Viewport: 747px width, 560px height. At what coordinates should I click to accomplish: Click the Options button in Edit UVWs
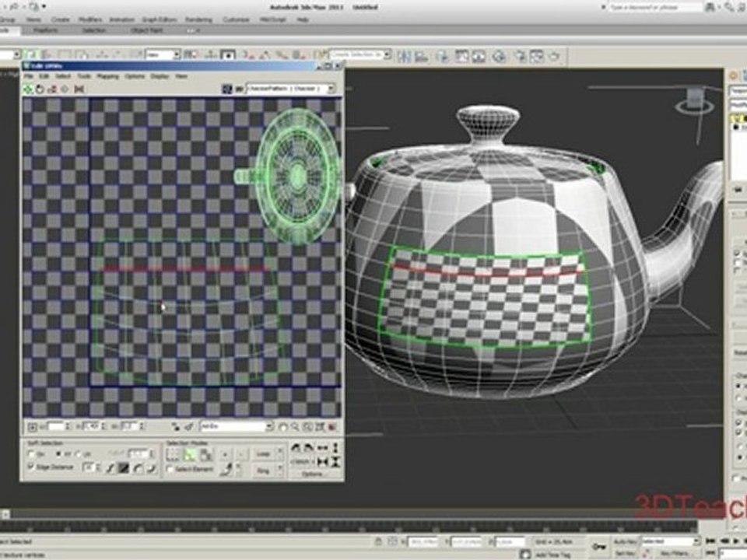coord(313,474)
